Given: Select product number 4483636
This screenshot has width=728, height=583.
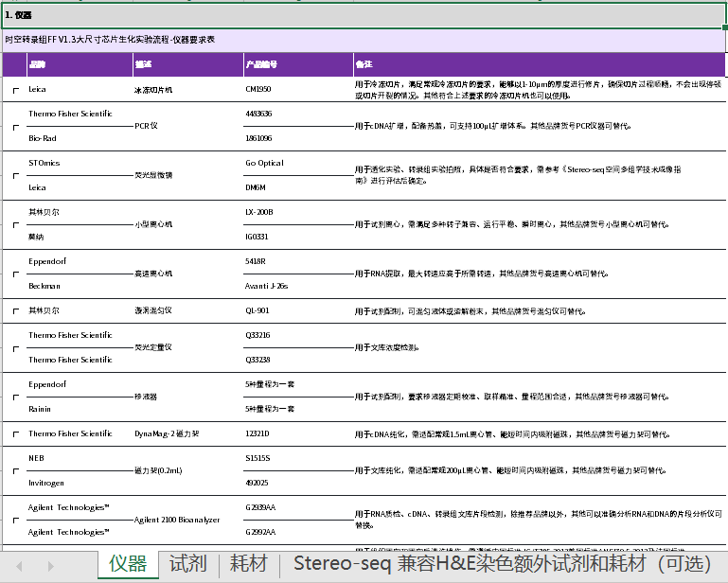Looking at the screenshot, I should point(298,114).
